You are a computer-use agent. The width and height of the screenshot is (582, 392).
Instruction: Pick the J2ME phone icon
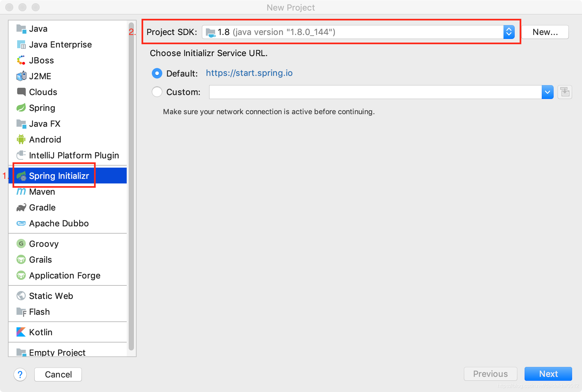point(21,76)
